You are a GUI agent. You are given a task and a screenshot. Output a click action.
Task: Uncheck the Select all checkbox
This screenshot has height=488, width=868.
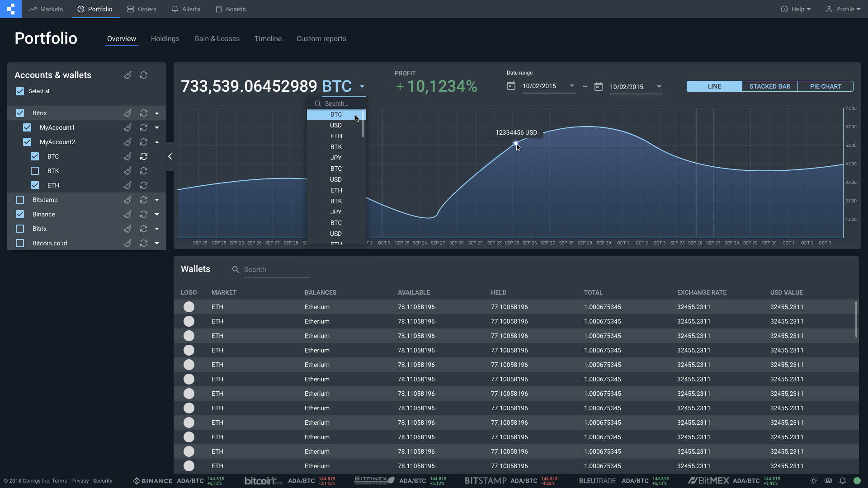20,91
